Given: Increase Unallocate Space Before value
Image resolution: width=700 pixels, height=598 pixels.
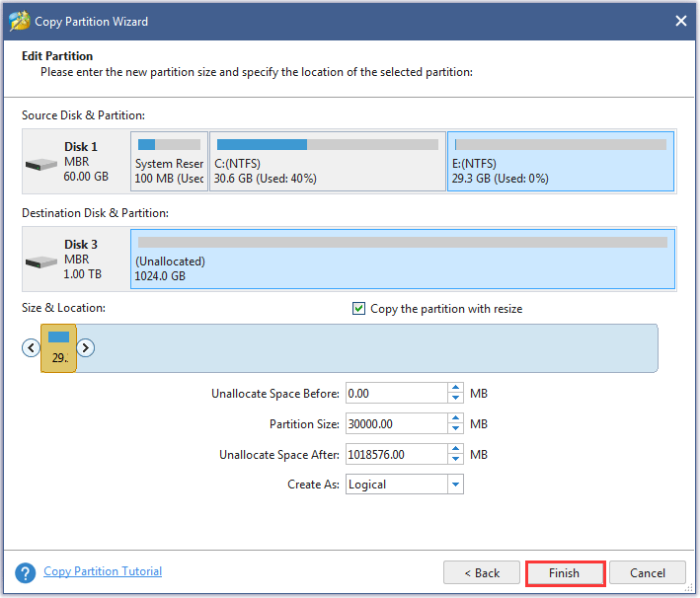Looking at the screenshot, I should click(x=455, y=388).
